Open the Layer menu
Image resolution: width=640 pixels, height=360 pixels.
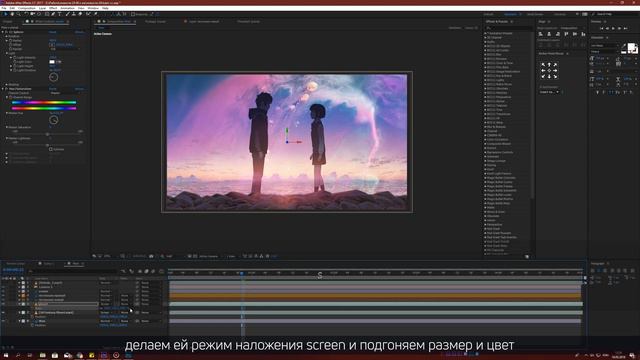point(42,8)
